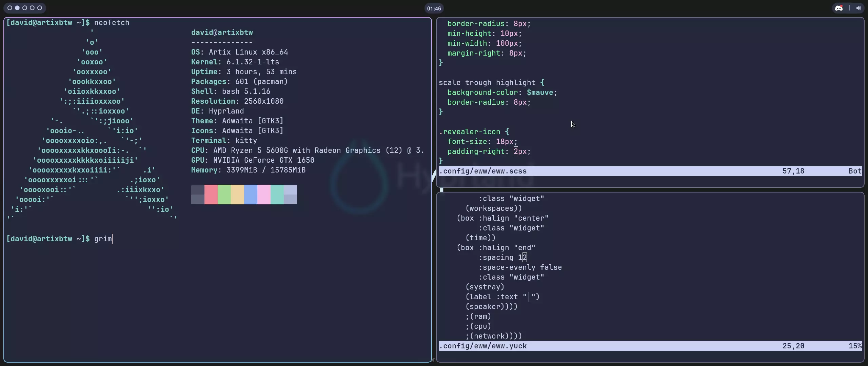Click the grim command prompt line

point(59,239)
